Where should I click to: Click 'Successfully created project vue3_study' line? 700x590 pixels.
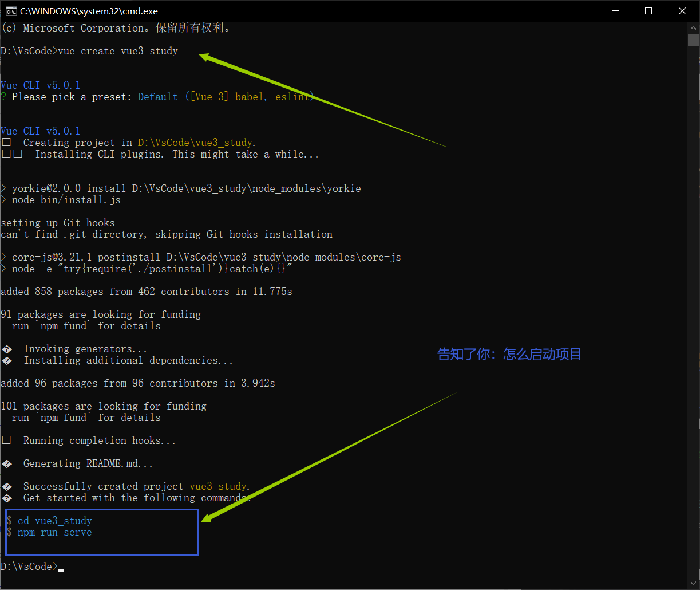[x=126, y=486]
